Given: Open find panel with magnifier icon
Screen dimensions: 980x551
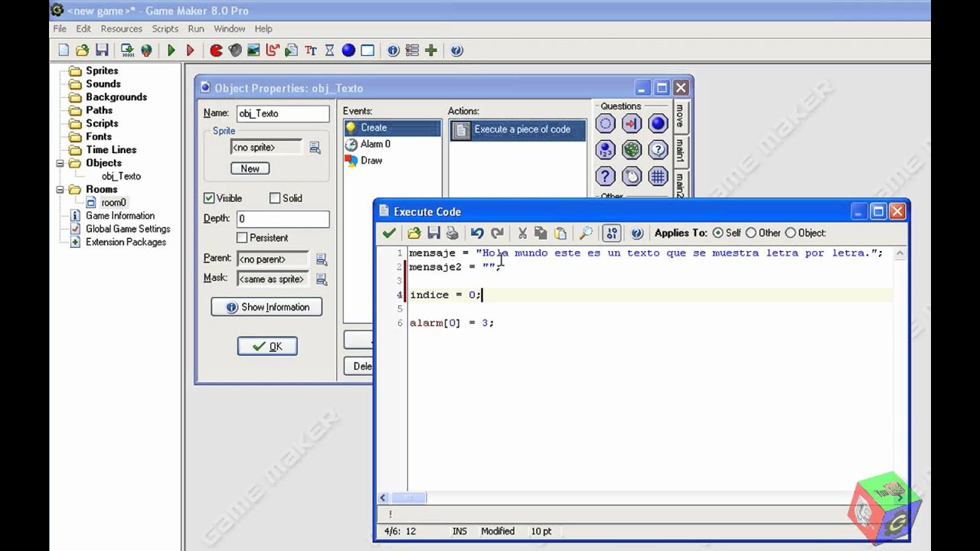Looking at the screenshot, I should [x=586, y=233].
